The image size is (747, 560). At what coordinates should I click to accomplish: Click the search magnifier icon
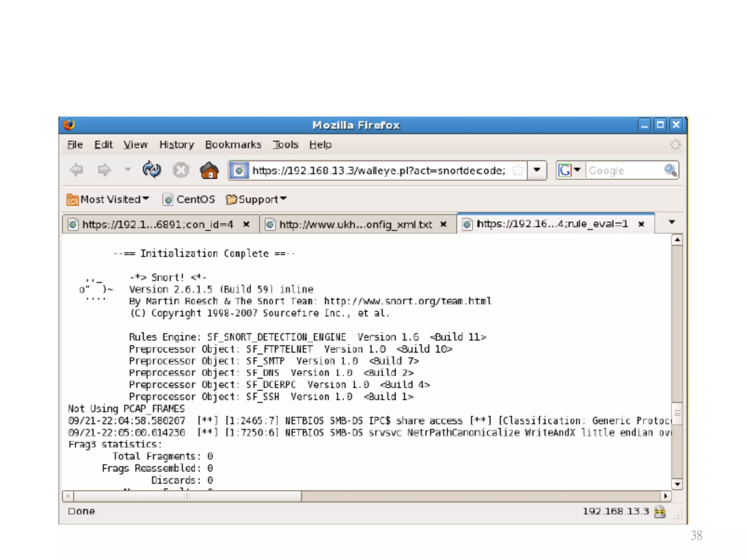[x=670, y=170]
